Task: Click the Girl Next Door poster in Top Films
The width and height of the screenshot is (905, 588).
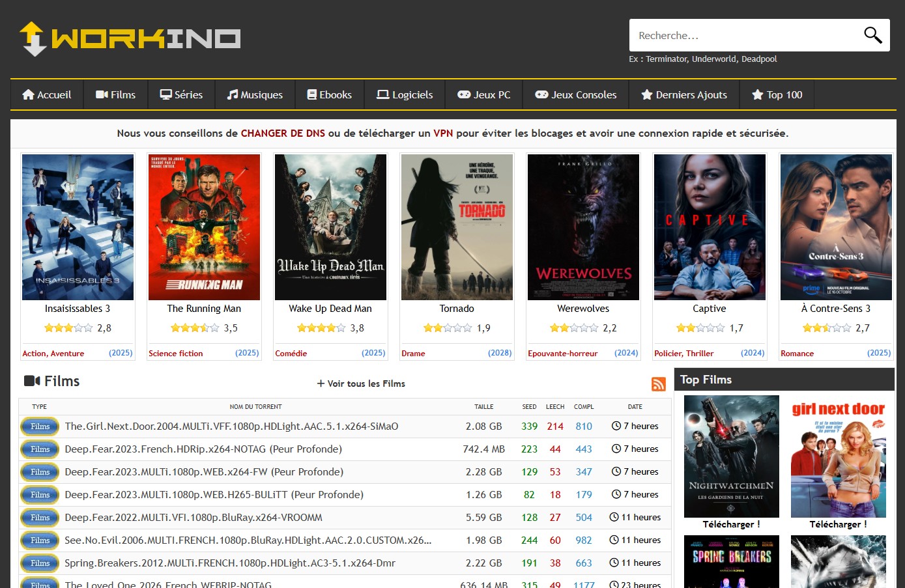Action: [839, 456]
